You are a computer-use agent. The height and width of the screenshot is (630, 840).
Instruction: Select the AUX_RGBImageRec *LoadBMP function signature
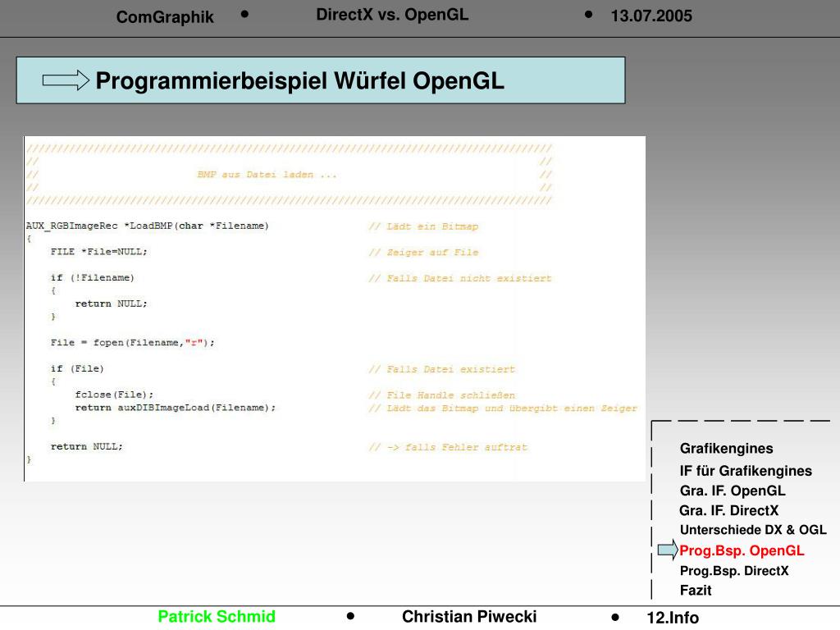pyautogui.click(x=148, y=226)
